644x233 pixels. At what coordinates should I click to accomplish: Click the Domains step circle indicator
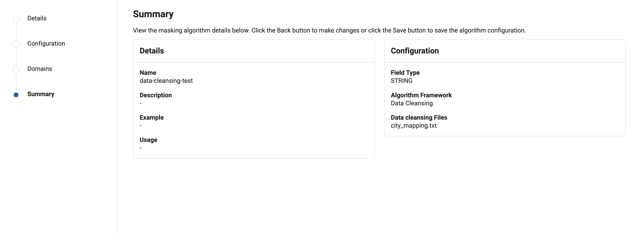(x=16, y=70)
